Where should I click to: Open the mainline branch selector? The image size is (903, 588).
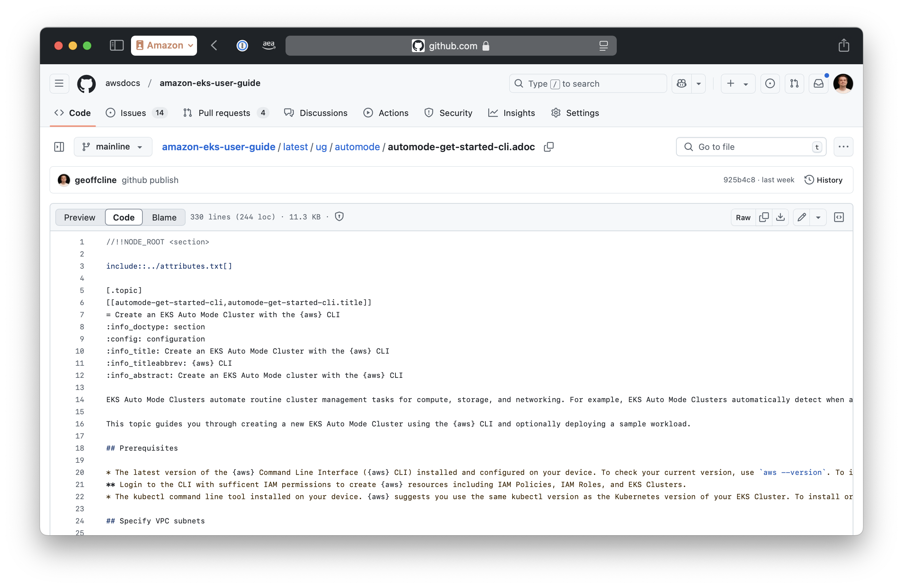click(113, 147)
